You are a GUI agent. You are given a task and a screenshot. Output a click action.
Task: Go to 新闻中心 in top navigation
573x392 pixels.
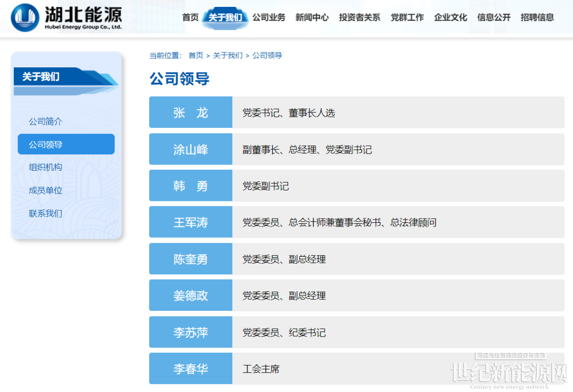(312, 18)
